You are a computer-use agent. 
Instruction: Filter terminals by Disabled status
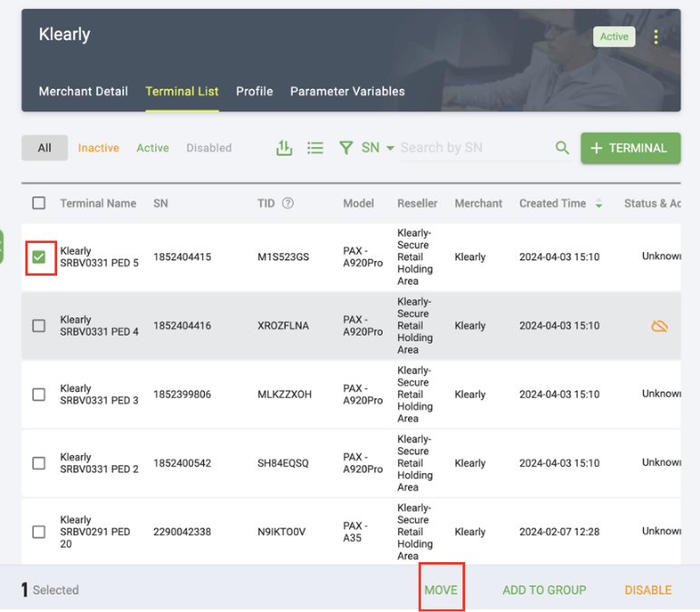[209, 148]
